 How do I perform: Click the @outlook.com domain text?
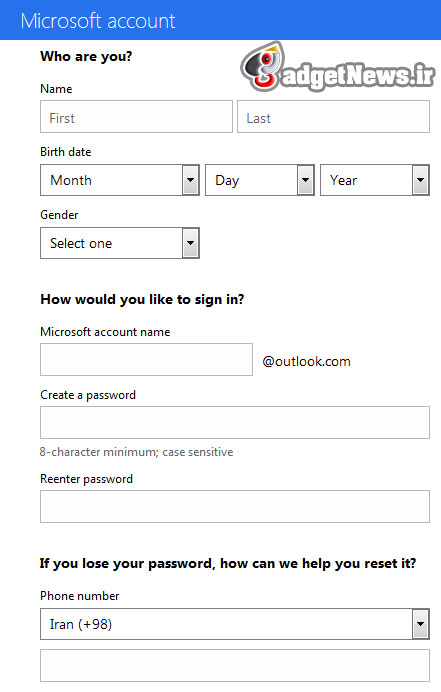[x=306, y=361]
